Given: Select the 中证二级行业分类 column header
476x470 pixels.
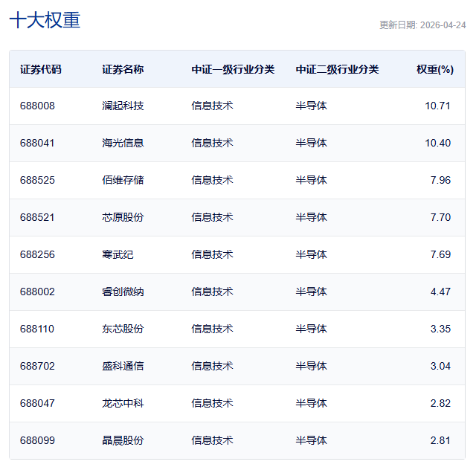Looking at the screenshot, I should [x=337, y=69].
